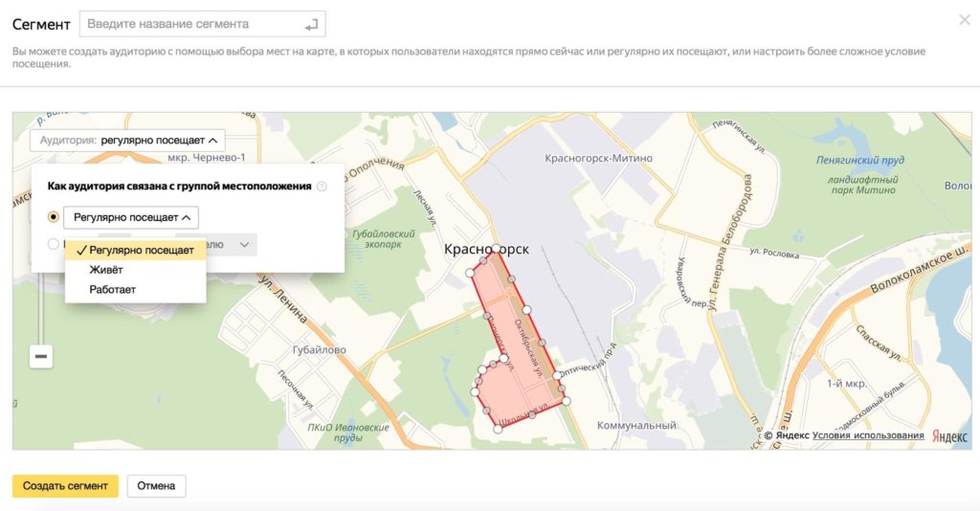
Task: Expand the Аудитория: регулярно посещает dropdown
Action: coord(127,140)
